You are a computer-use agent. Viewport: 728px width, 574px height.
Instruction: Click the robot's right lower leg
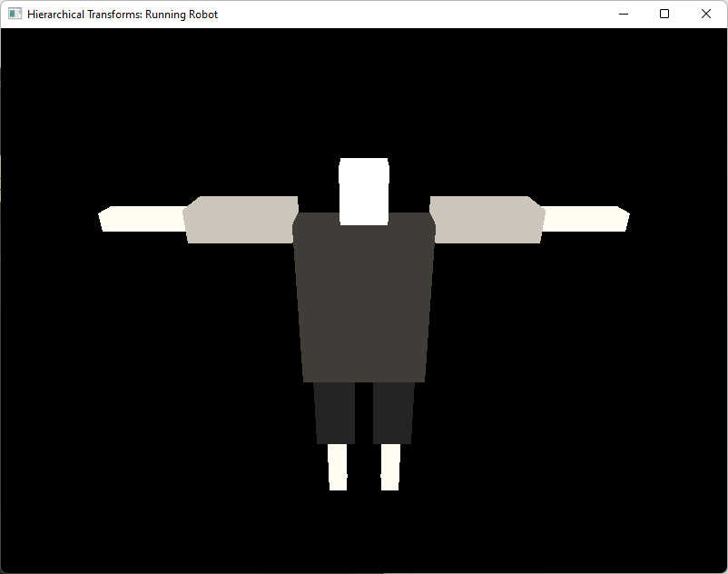pyautogui.click(x=390, y=468)
